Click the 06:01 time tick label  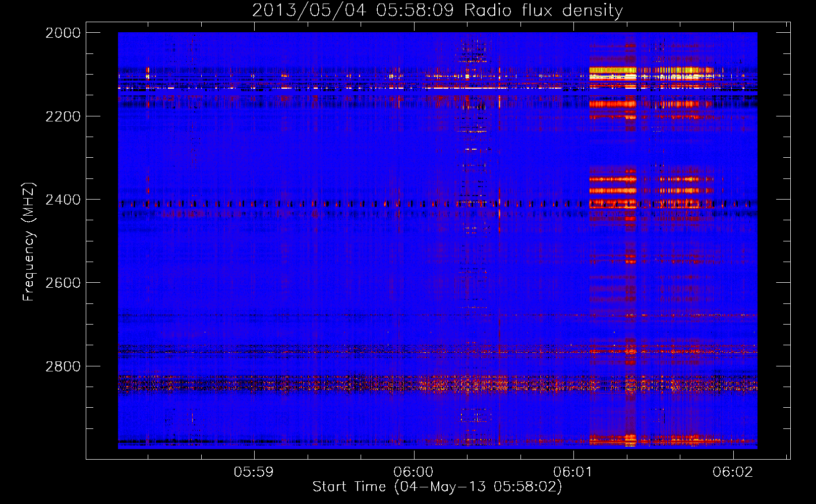[572, 472]
